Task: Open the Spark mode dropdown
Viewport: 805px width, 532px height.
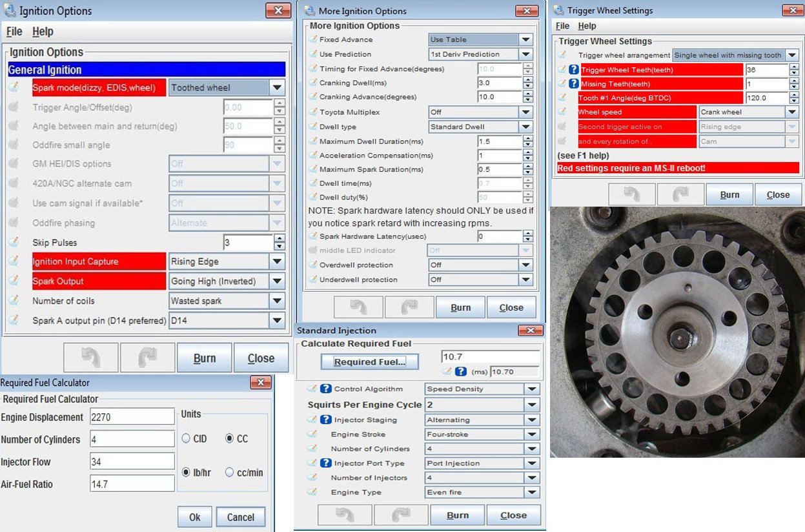Action: pos(277,88)
